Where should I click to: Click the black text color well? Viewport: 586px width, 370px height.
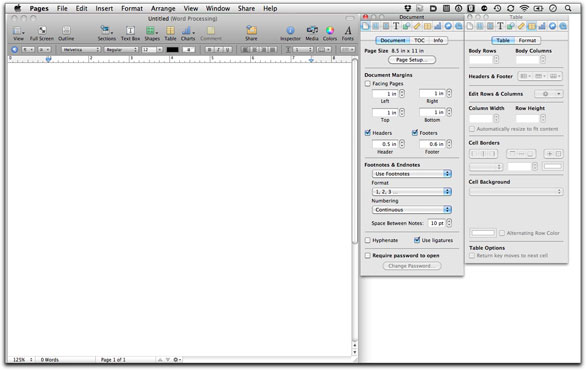[x=172, y=50]
